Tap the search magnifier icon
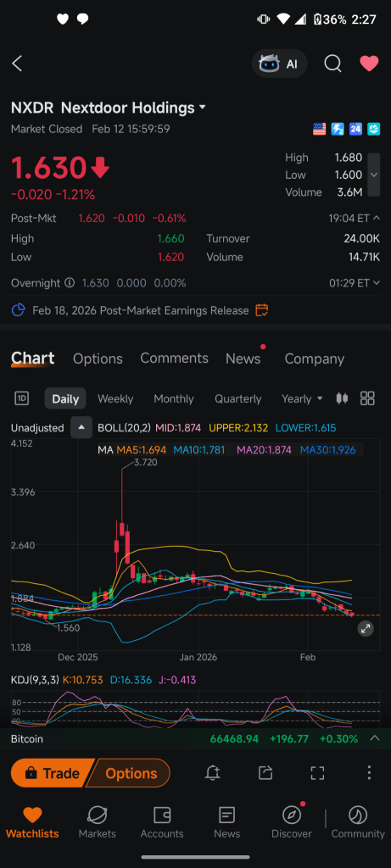The height and width of the screenshot is (868, 391). point(332,64)
